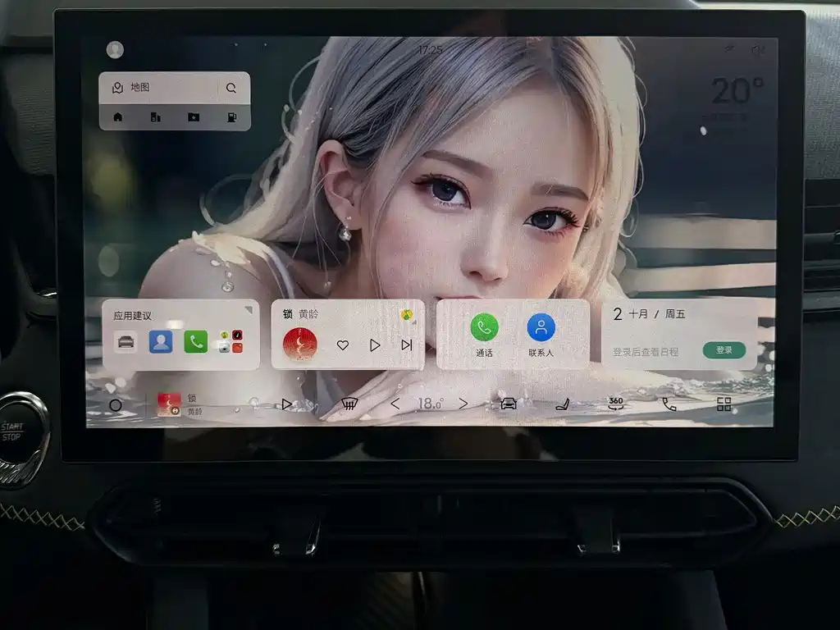Image resolution: width=840 pixels, height=630 pixels.
Task: Skip to next track in music card
Action: (x=407, y=345)
